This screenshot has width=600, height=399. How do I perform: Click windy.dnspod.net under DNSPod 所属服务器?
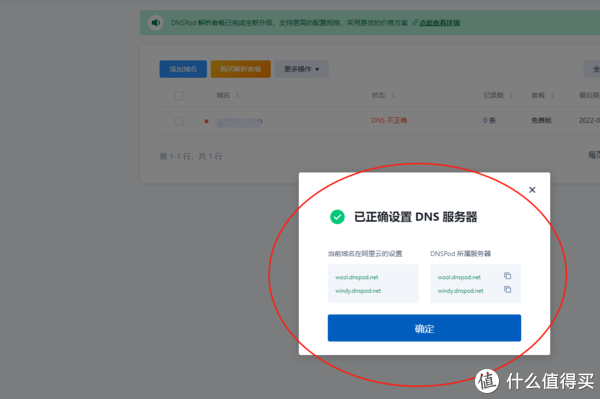point(460,291)
